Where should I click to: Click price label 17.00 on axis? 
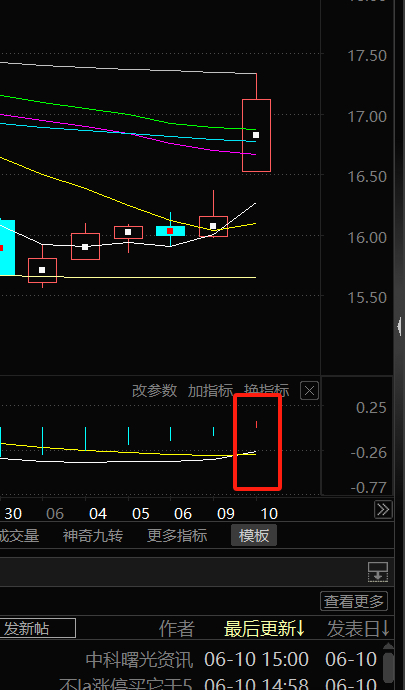(367, 117)
